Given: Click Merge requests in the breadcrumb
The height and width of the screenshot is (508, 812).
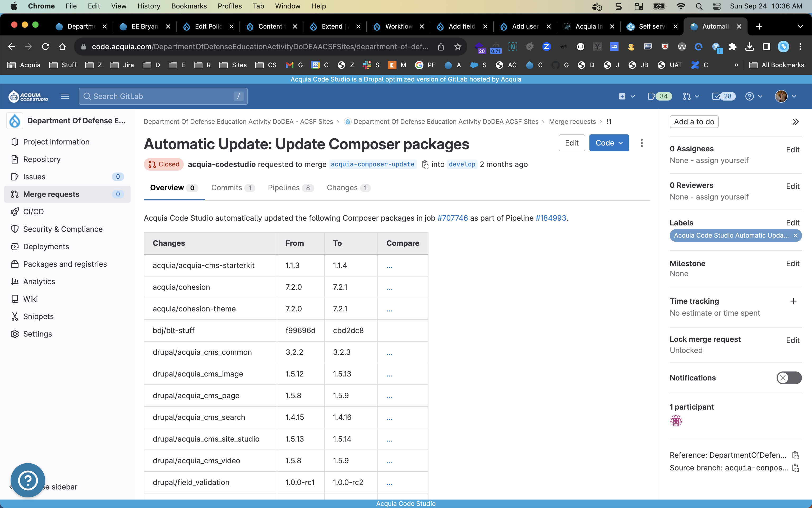Looking at the screenshot, I should click(x=572, y=122).
